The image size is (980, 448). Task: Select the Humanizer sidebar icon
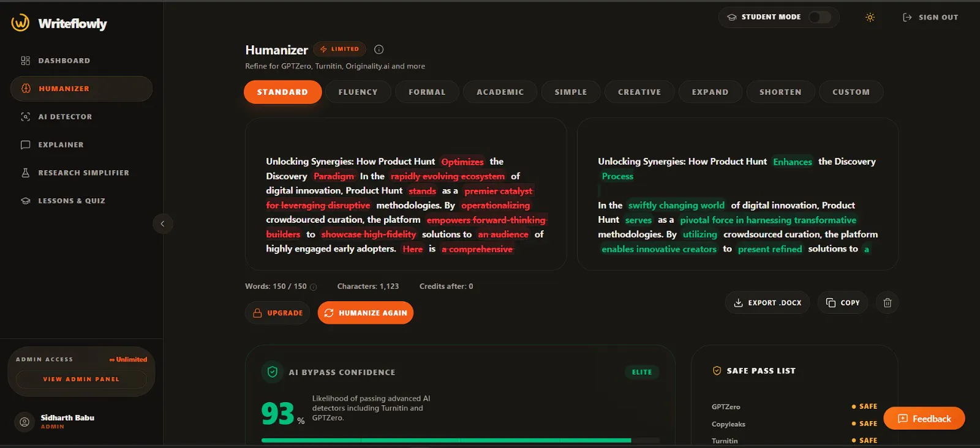[26, 89]
